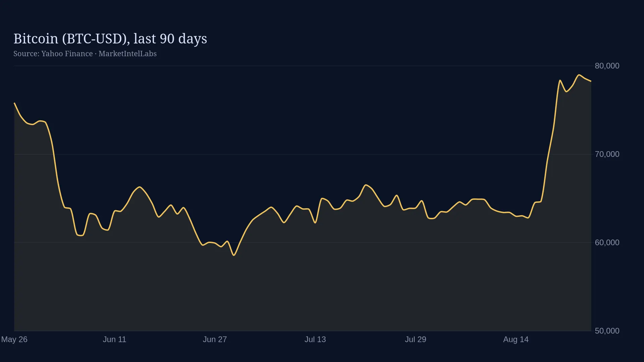Click the 'Jun 11' x-axis date label

pos(114,340)
